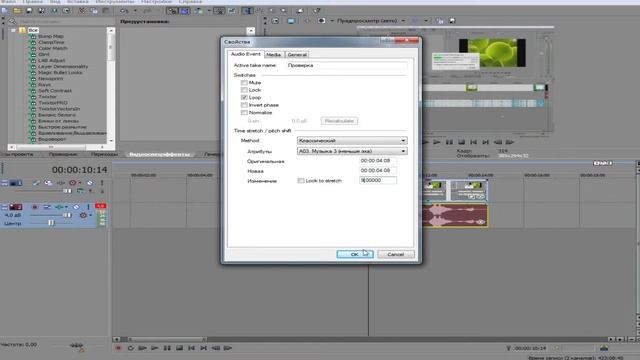
Task: Collapse the Все folder in the effects tree
Action: tap(13, 30)
